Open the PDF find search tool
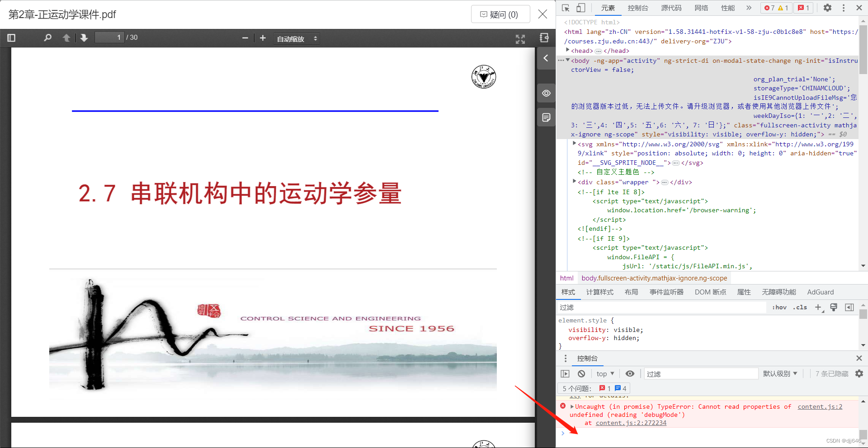This screenshot has height=448, width=868. [47, 38]
